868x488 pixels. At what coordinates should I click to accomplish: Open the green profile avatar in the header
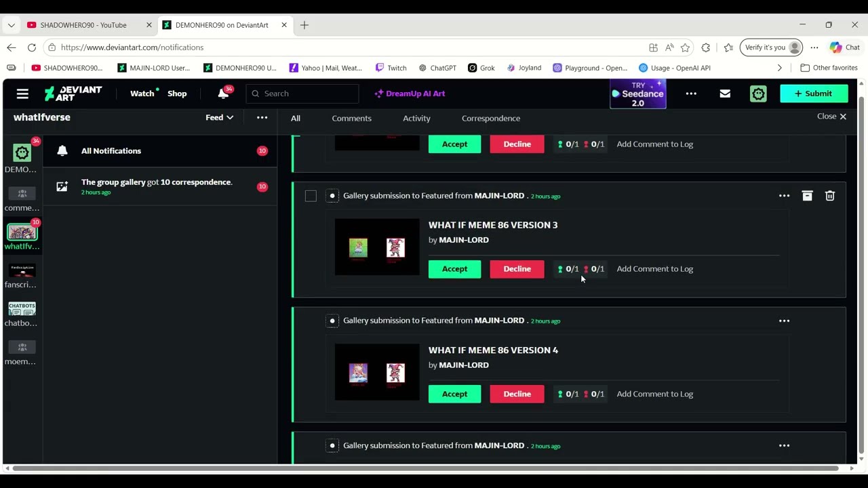[x=758, y=94]
